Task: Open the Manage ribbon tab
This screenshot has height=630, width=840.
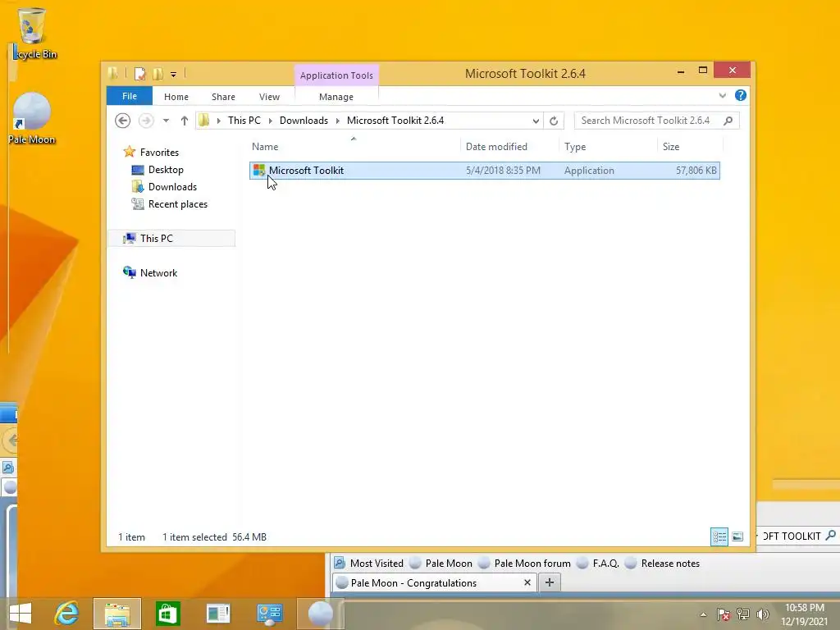Action: 336,97
